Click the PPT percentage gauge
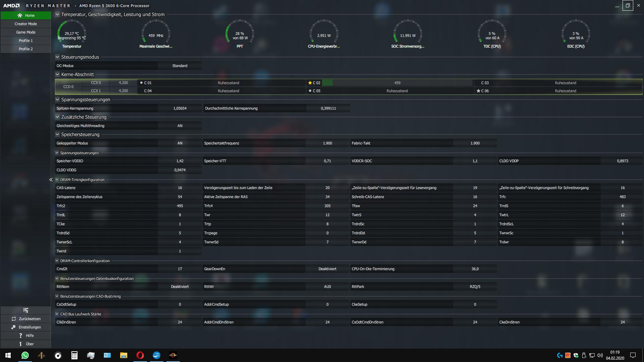This screenshot has width=644, height=362. (x=240, y=34)
